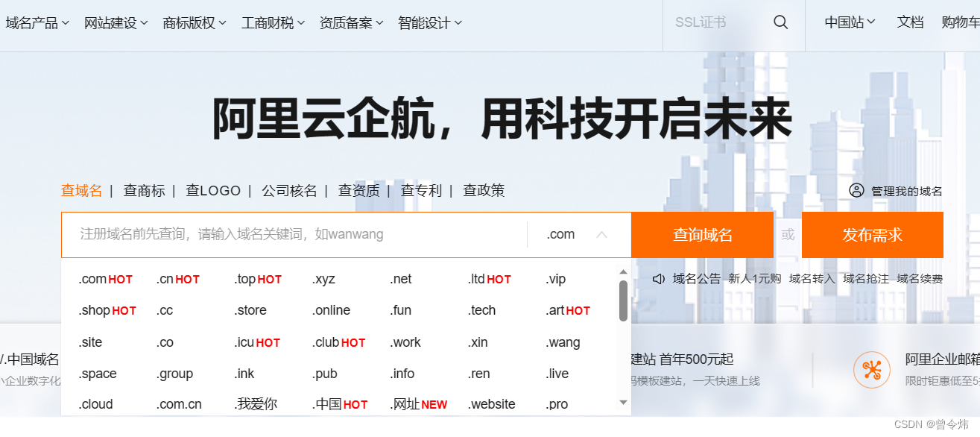The width and height of the screenshot is (980, 437).
Task: Select the .wang suffix option
Action: coord(563,342)
